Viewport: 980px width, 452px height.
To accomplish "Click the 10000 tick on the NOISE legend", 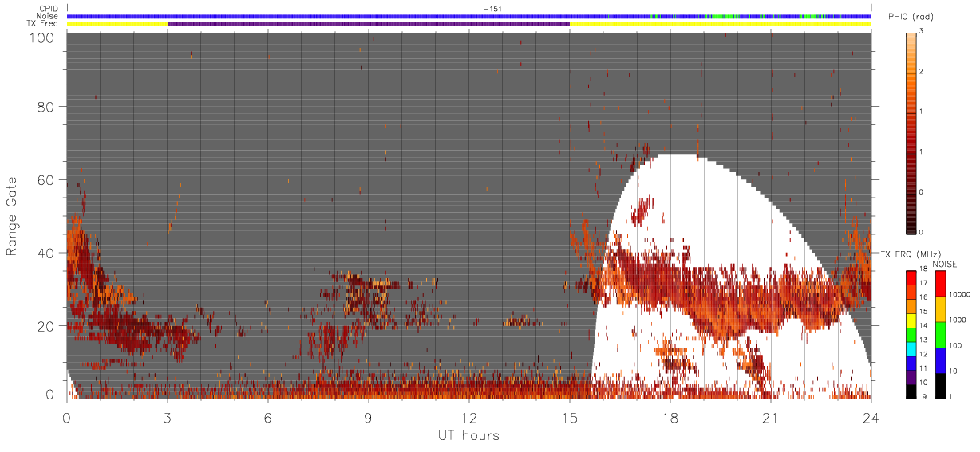I will point(960,294).
